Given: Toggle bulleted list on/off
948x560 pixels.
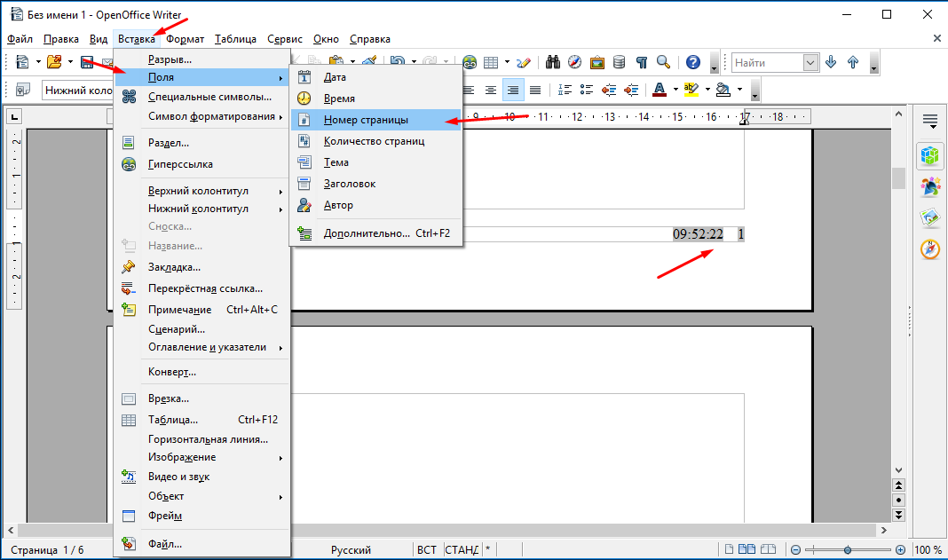Looking at the screenshot, I should (587, 91).
